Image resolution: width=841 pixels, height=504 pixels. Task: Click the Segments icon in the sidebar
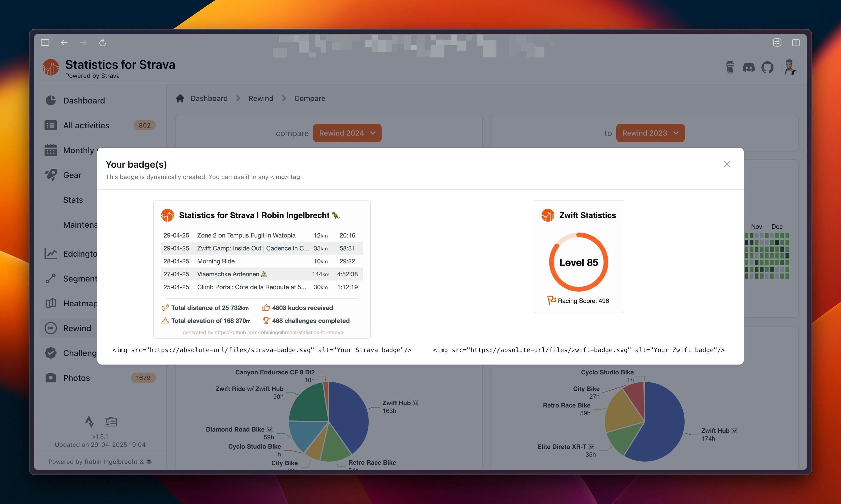[51, 278]
